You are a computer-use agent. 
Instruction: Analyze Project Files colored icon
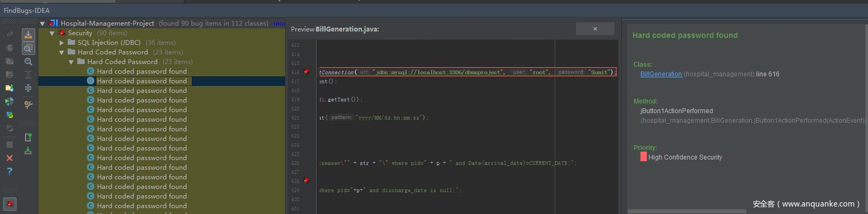(x=10, y=88)
